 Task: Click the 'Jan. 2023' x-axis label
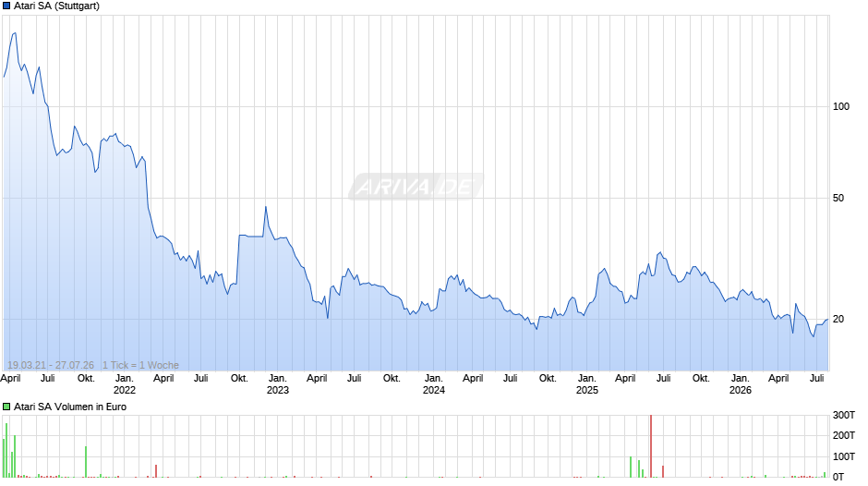(277, 384)
